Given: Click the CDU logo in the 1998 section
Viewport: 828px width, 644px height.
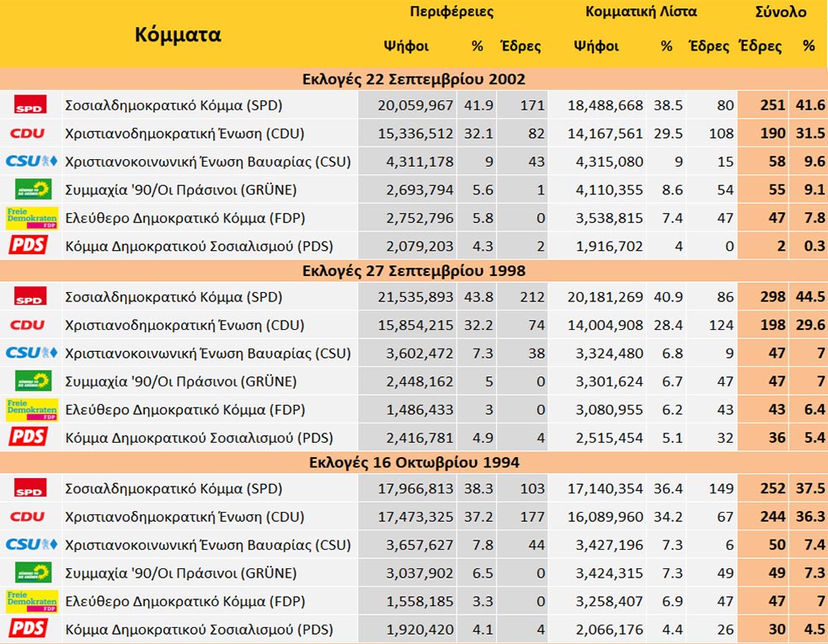Looking at the screenshot, I should coord(28,325).
